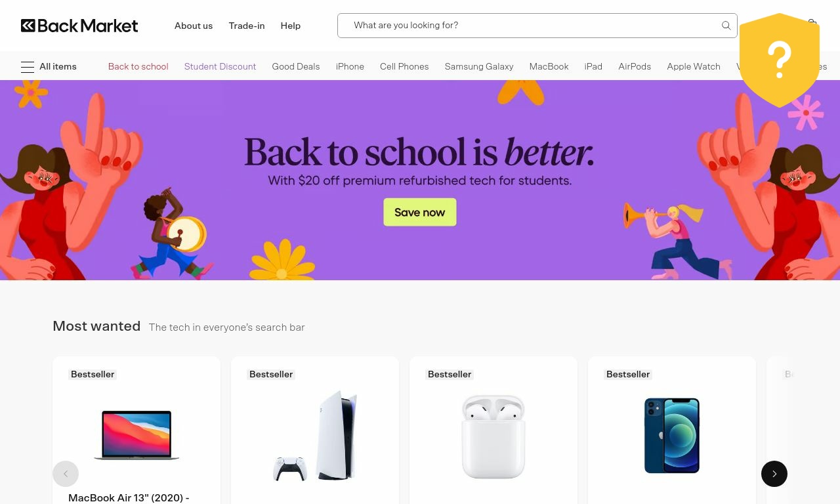The width and height of the screenshot is (840, 504).
Task: Open the PlayStation 5 product image
Action: click(x=315, y=436)
